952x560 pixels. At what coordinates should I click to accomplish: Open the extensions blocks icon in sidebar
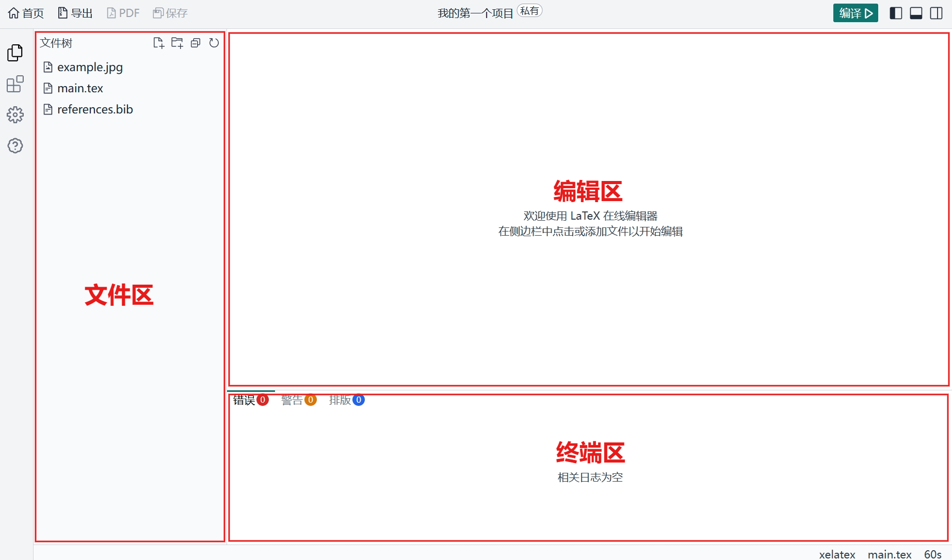click(x=15, y=84)
